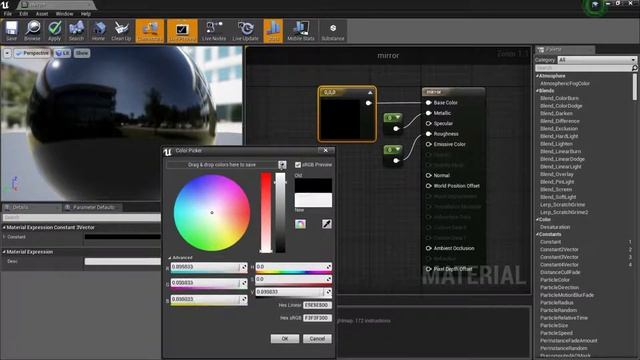Open the Perspective view mode dropdown
Image resolution: width=640 pixels, height=360 pixels.
click(x=32, y=53)
